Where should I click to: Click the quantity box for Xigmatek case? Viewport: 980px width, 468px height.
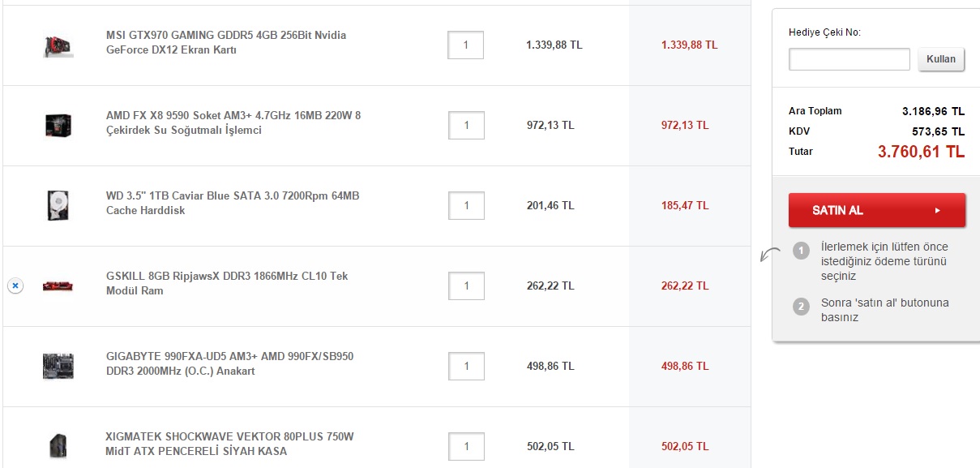[465, 446]
